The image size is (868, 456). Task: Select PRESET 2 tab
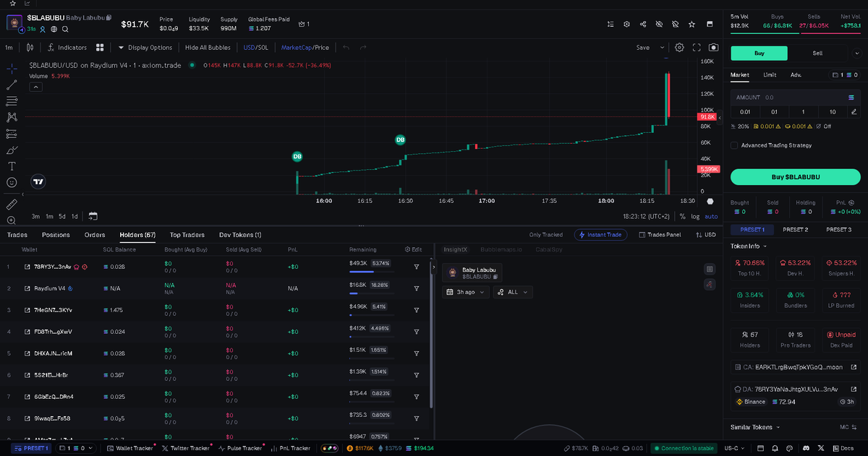tap(796, 229)
